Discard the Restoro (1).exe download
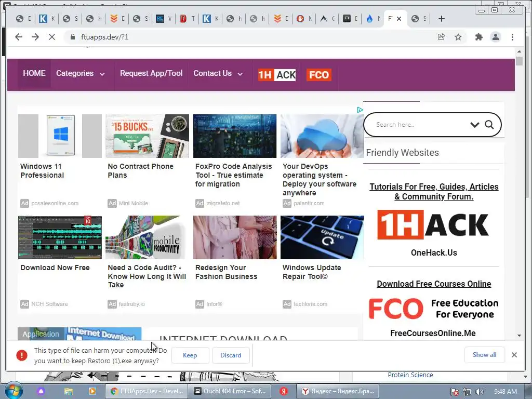Viewport: 532px width, 399px height. tap(231, 355)
